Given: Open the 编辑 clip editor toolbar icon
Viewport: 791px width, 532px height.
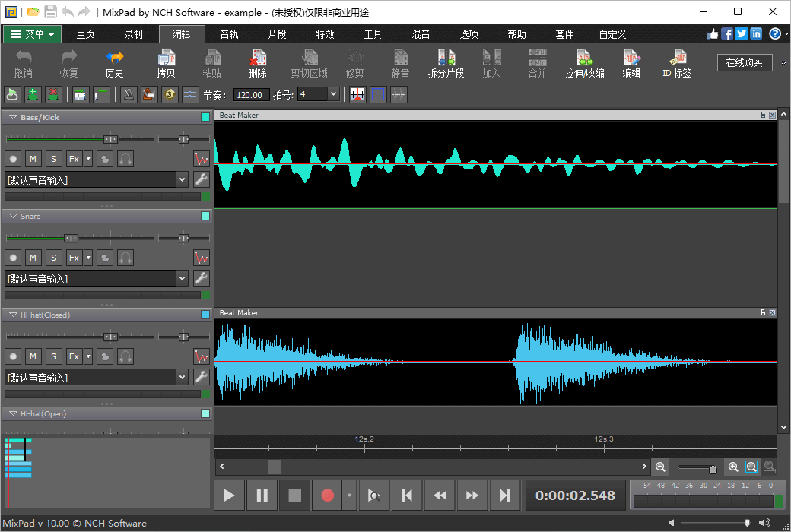Looking at the screenshot, I should 631,63.
